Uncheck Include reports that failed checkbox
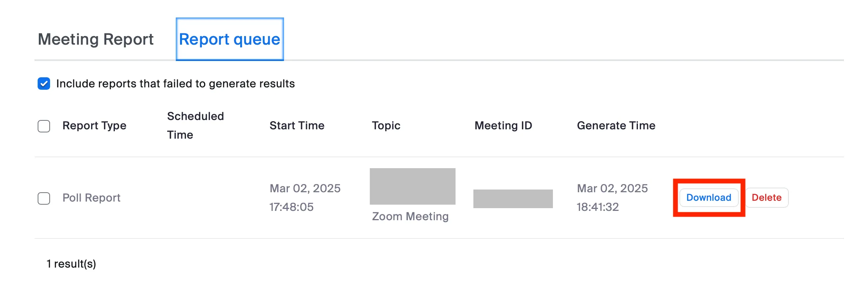 [44, 83]
